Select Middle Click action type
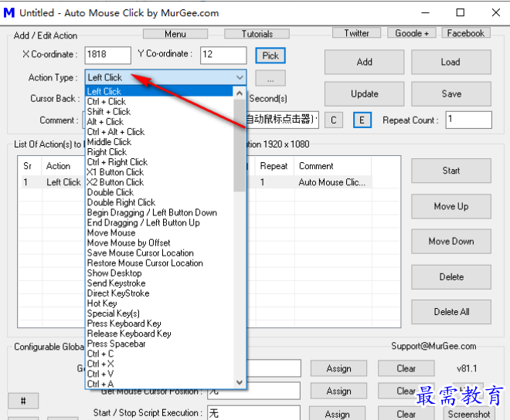 [x=159, y=142]
